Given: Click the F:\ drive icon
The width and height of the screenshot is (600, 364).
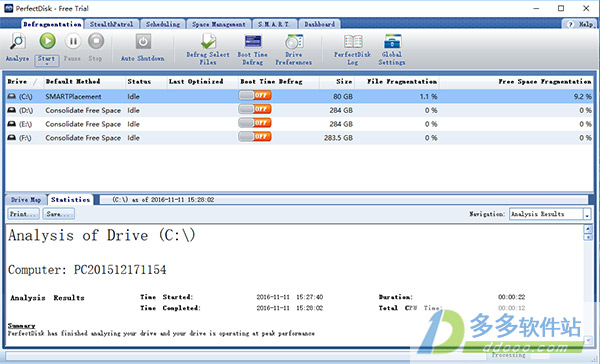Looking at the screenshot, I should click(x=12, y=138).
